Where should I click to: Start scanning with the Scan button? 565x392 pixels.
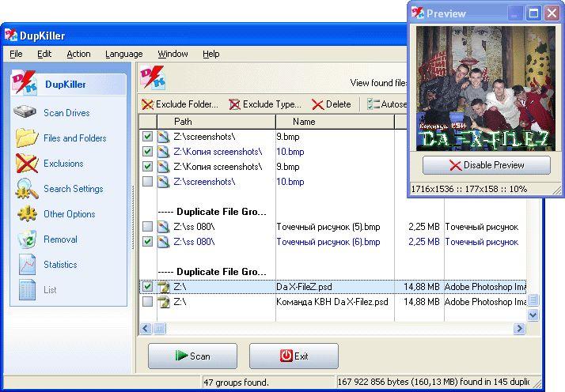tap(192, 356)
